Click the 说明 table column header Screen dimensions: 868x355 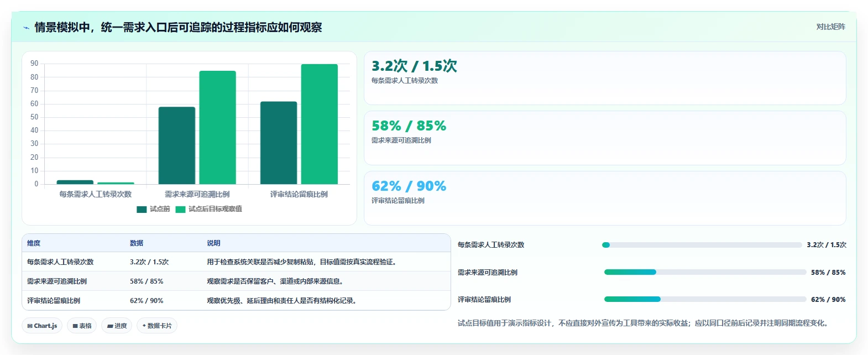click(x=214, y=243)
